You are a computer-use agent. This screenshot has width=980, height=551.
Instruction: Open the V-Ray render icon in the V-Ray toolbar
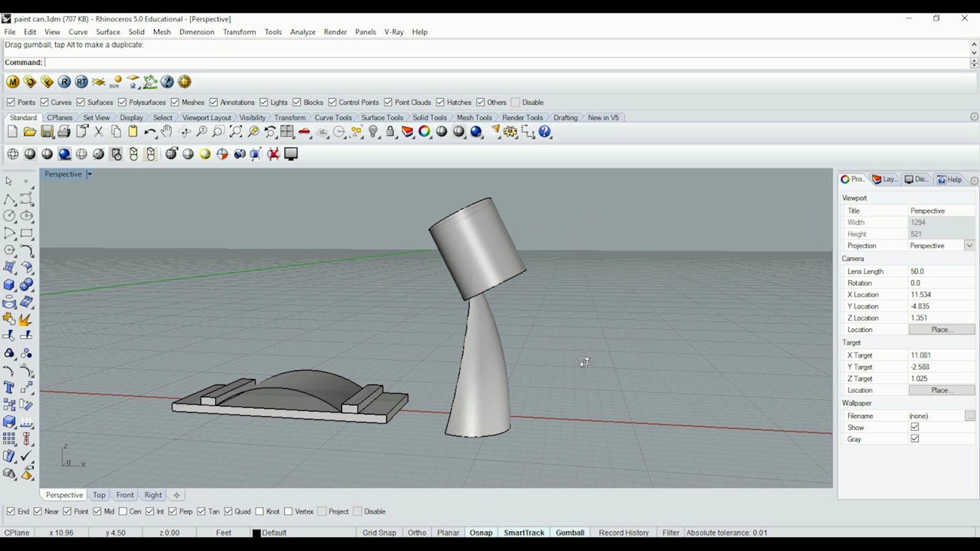[64, 81]
